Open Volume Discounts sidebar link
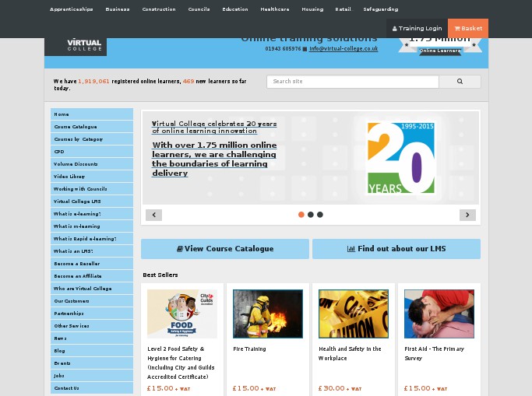Image resolution: width=532 pixels, height=396 pixels. coord(92,164)
